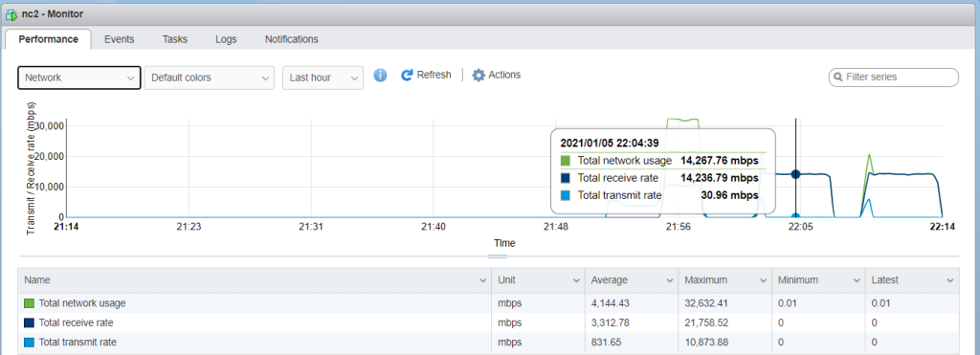
Task: Click the Minimum column header text
Action: (x=797, y=280)
